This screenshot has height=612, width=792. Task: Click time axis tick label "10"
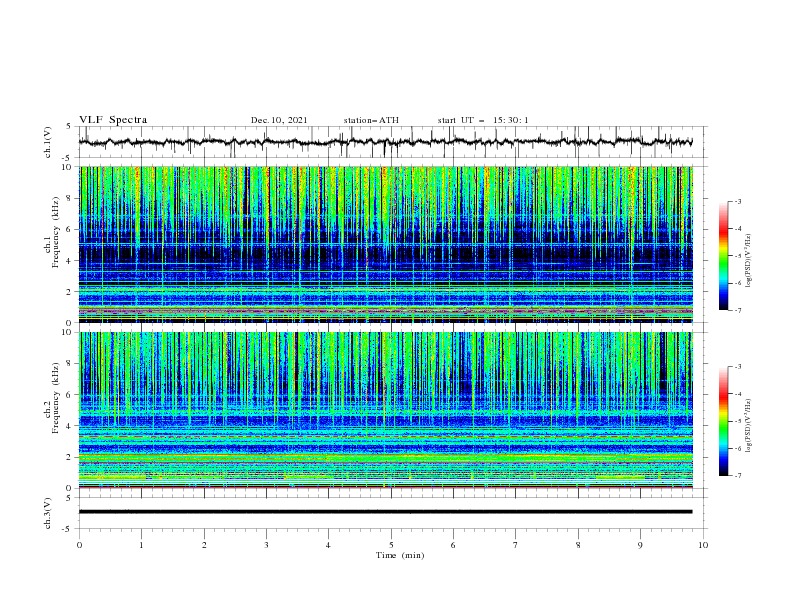pyautogui.click(x=703, y=545)
